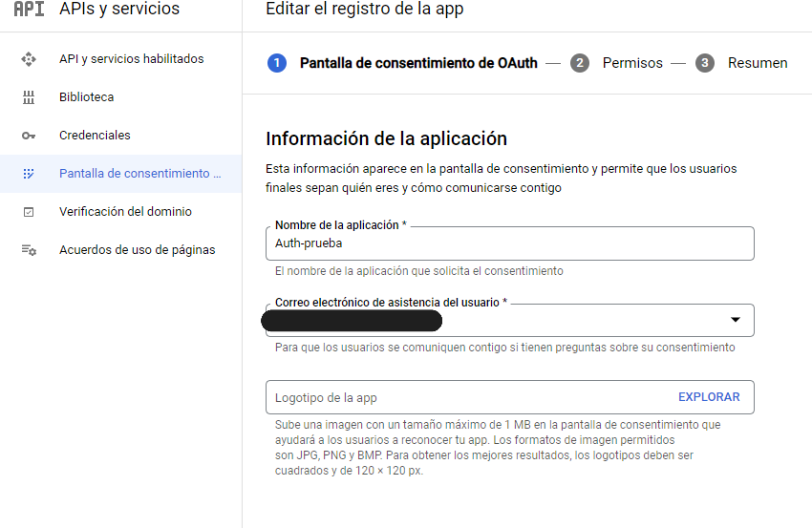This screenshot has width=812, height=528.
Task: Click the domain verification checkbox icon
Action: pyautogui.click(x=29, y=212)
